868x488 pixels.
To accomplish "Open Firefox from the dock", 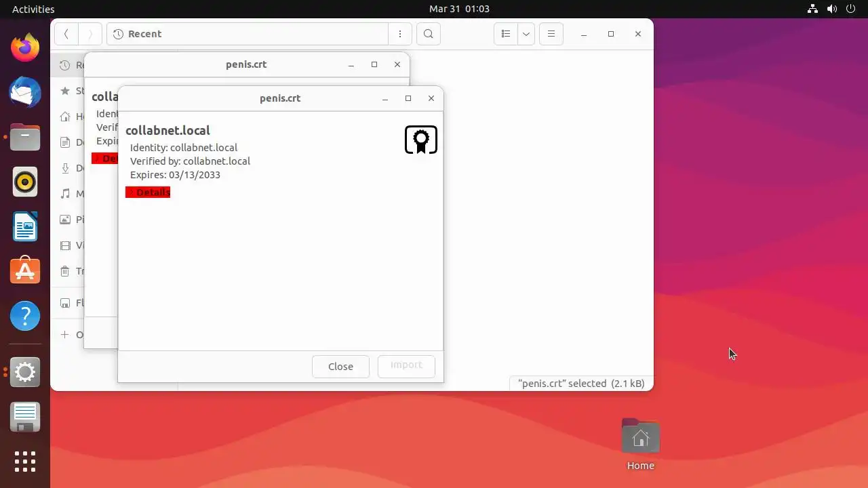I will 25,48.
